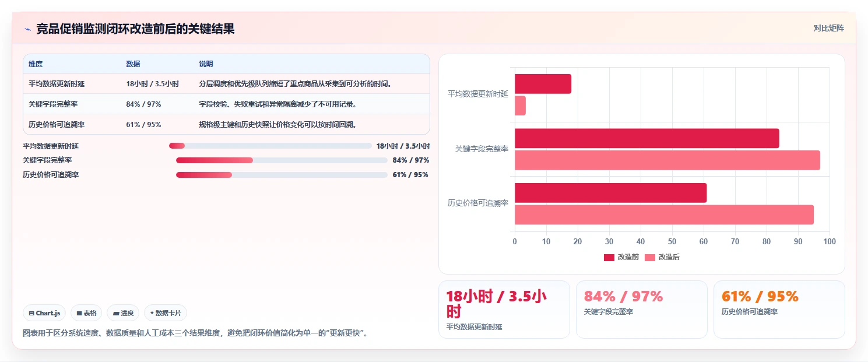Image resolution: width=868 pixels, height=362 pixels.
Task: Click the x-axis tick label 100
Action: pos(829,242)
